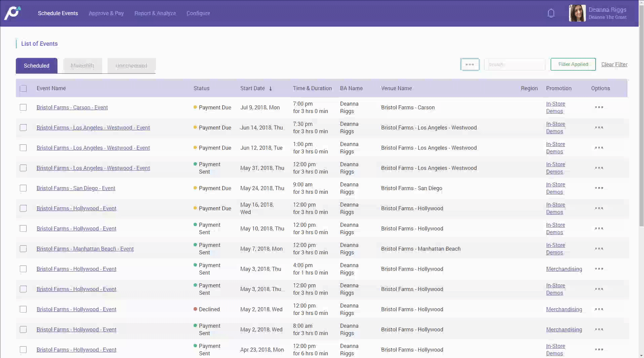The image size is (644, 358).
Task: Open In-Store Demos link for Carson event
Action: pos(556,107)
